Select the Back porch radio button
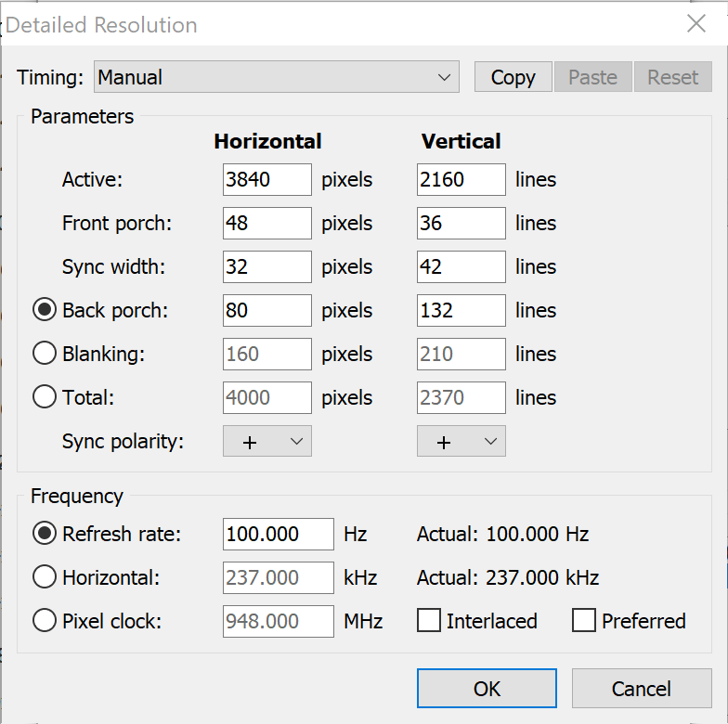The image size is (728, 724). point(45,310)
